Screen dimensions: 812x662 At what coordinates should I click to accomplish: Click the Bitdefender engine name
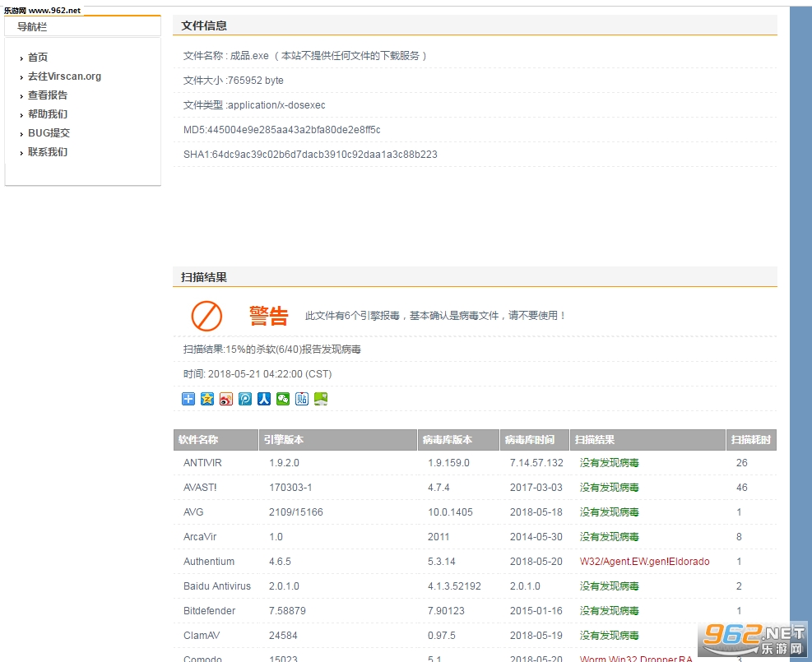coord(209,611)
